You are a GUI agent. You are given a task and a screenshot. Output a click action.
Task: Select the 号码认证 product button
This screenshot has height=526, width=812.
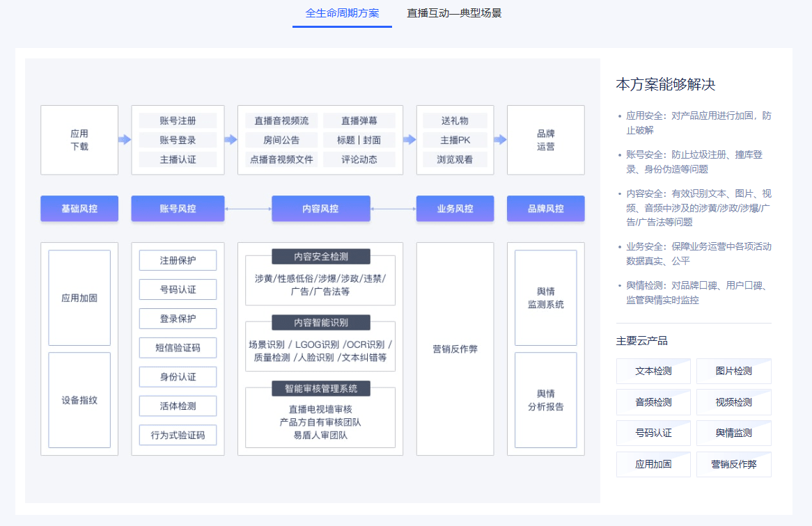pyautogui.click(x=653, y=433)
